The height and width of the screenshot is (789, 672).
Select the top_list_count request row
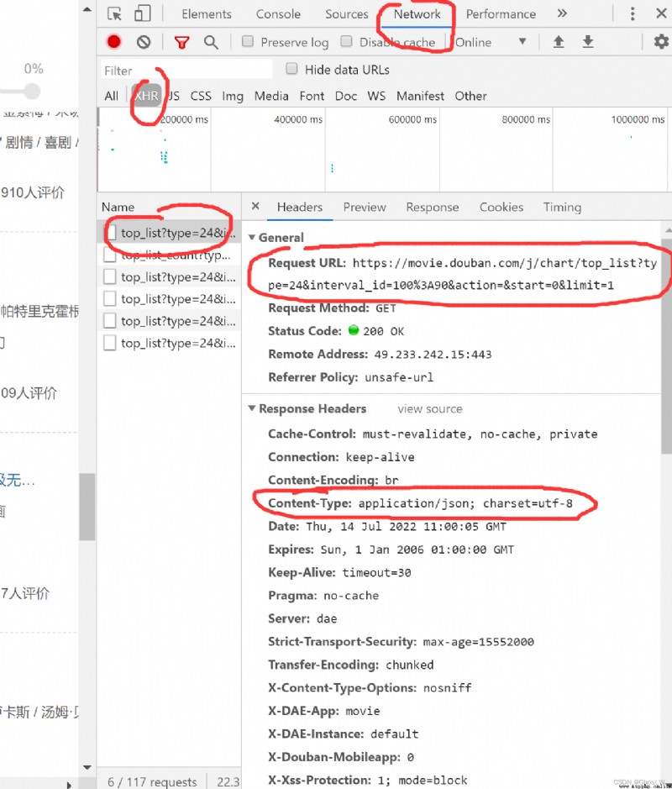pos(170,255)
